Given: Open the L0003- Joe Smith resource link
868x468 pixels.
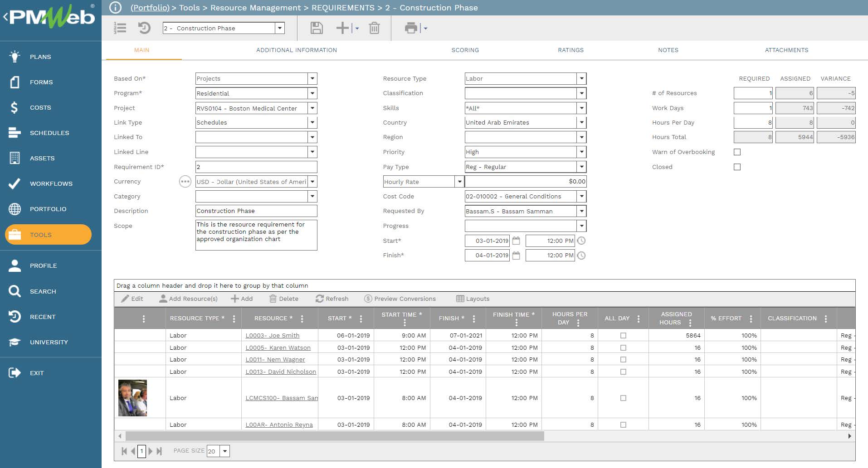Looking at the screenshot, I should [272, 336].
